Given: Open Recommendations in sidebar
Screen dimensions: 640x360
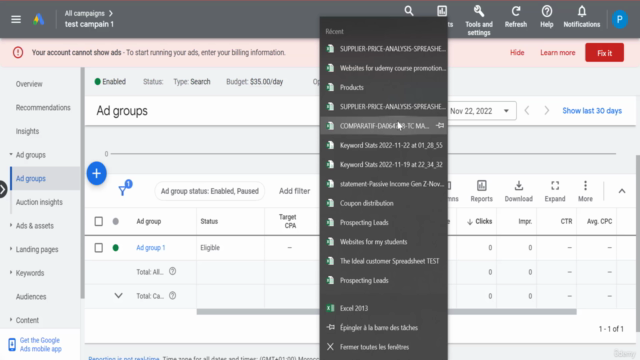Looking at the screenshot, I should (x=43, y=108).
